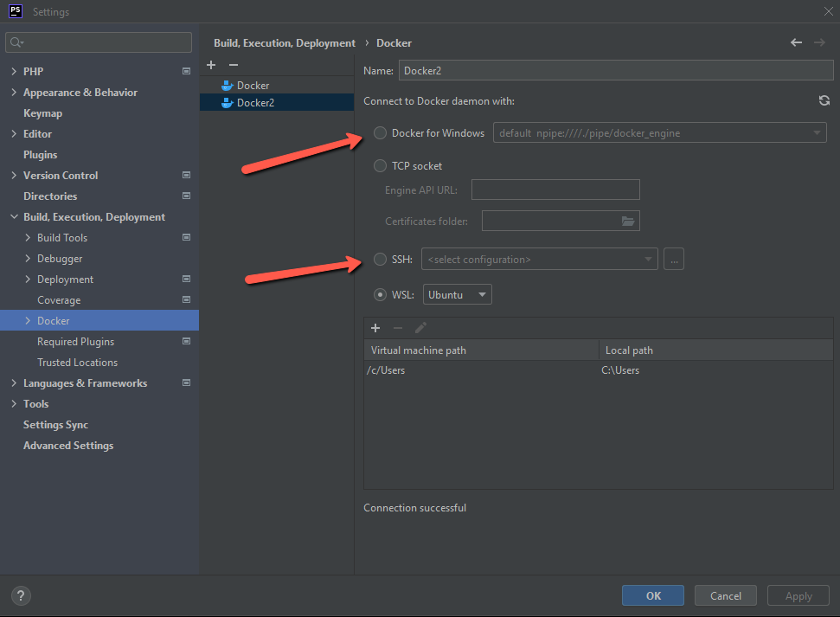The image size is (840, 617).
Task: Select the Docker2 configuration entry
Action: point(277,102)
